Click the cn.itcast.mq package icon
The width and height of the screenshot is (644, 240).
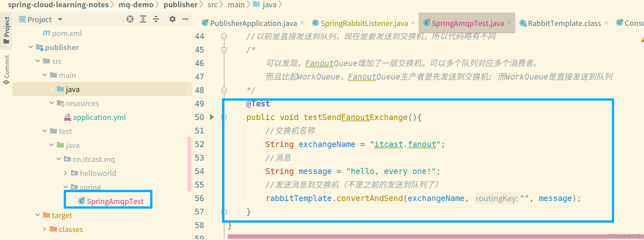click(x=67, y=159)
